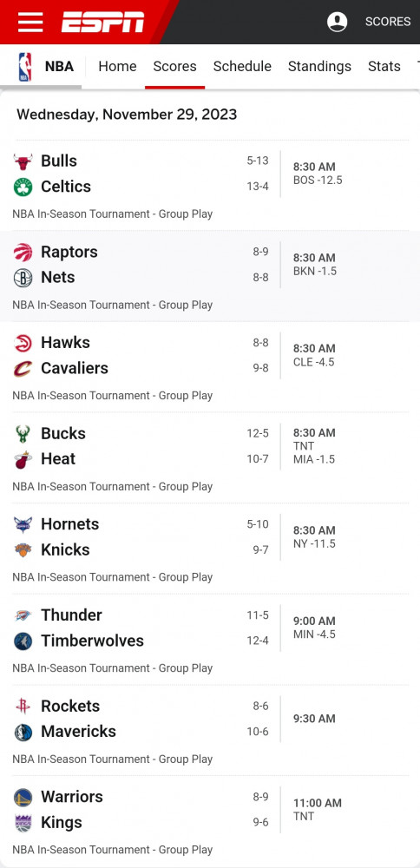Image resolution: width=420 pixels, height=868 pixels.
Task: Select the Chicago Bulls team logo
Action: [x=23, y=161]
